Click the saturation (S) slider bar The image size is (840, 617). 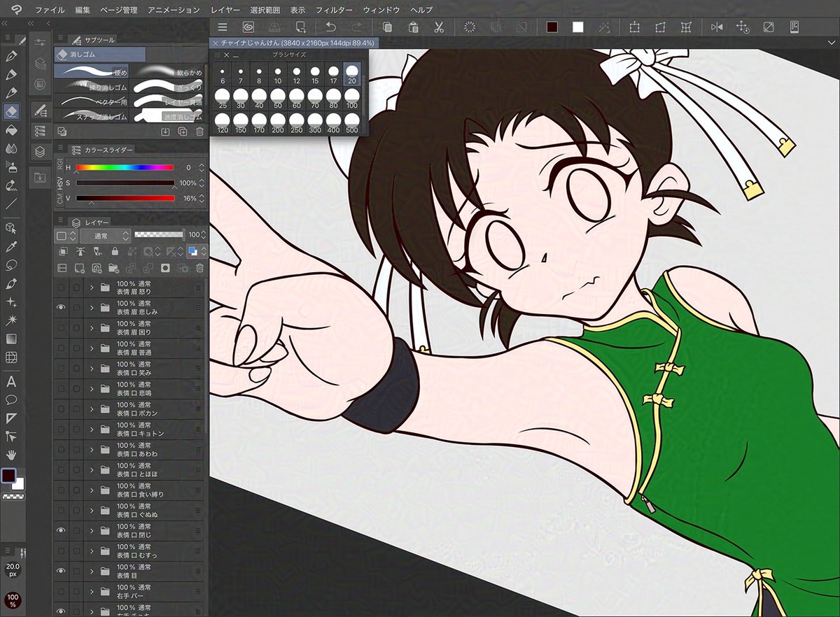click(x=125, y=183)
